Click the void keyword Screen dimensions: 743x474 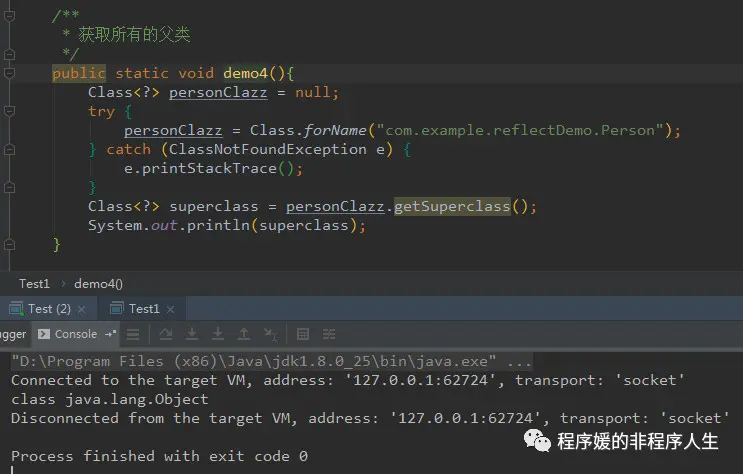(x=196, y=73)
